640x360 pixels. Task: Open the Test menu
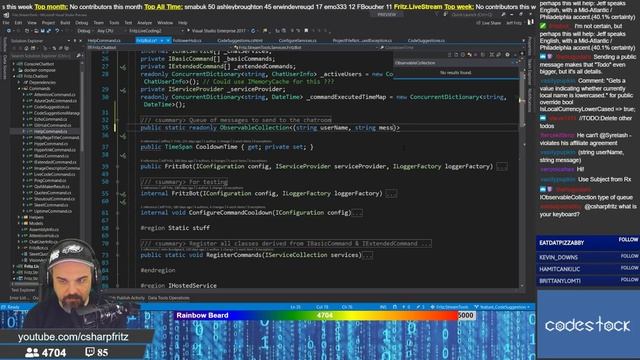pyautogui.click(x=128, y=23)
